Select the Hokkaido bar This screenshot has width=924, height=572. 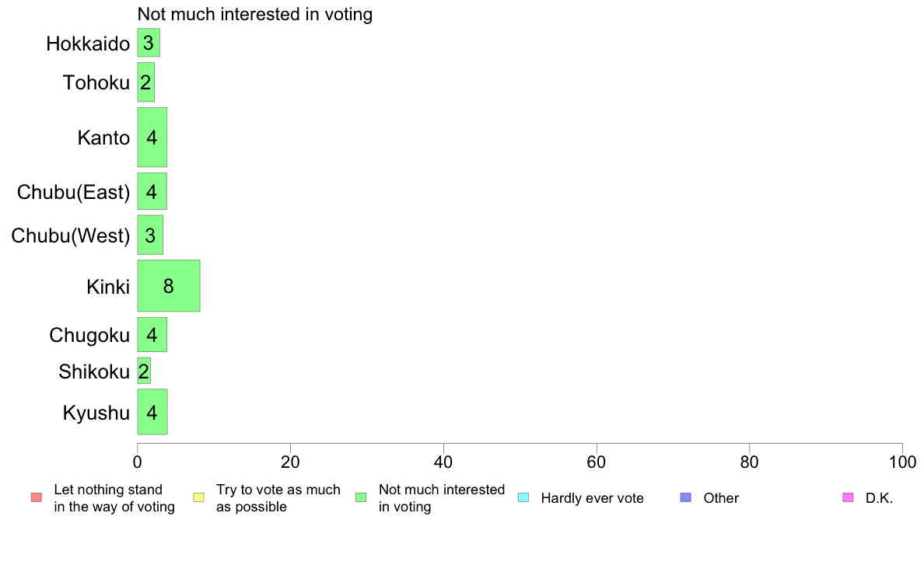pyautogui.click(x=149, y=43)
